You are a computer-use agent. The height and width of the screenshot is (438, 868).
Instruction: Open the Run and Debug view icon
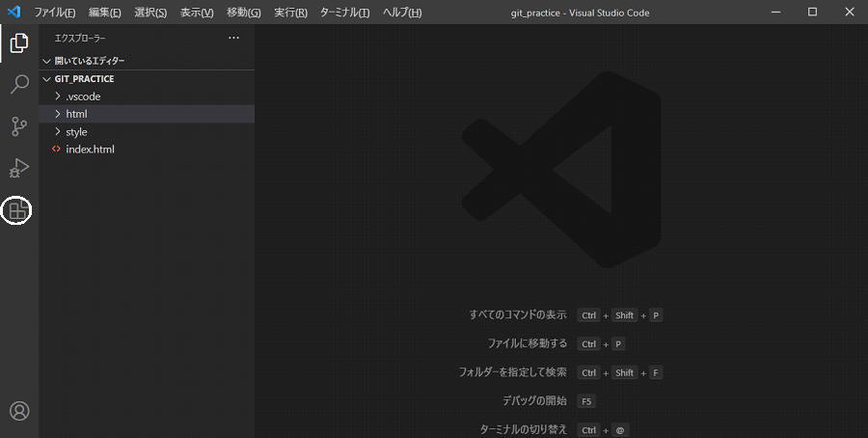[x=19, y=168]
